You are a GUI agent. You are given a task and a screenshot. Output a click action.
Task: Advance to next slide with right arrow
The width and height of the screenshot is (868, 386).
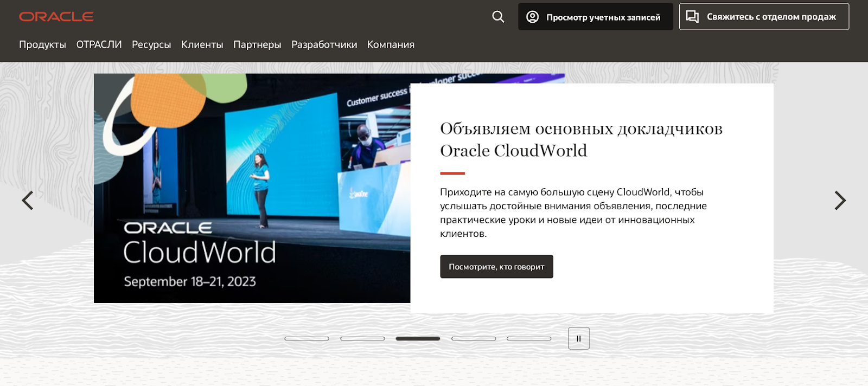[x=840, y=201]
